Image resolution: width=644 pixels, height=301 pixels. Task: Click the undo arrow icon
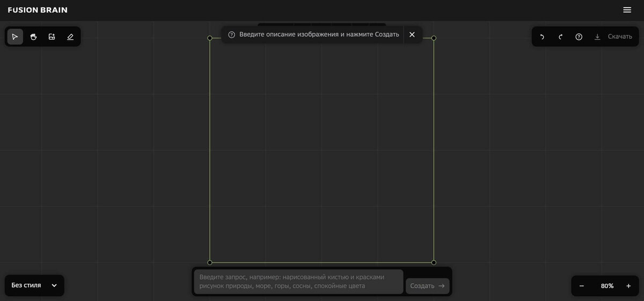542,37
